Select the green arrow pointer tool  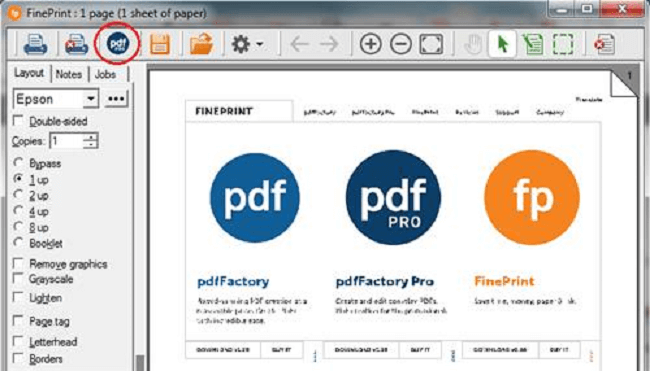(502, 44)
